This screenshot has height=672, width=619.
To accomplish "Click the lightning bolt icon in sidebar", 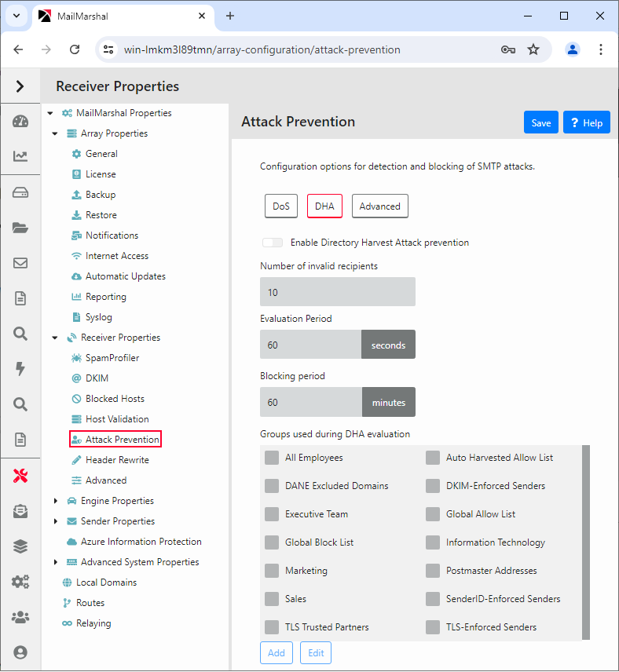I will coord(20,369).
